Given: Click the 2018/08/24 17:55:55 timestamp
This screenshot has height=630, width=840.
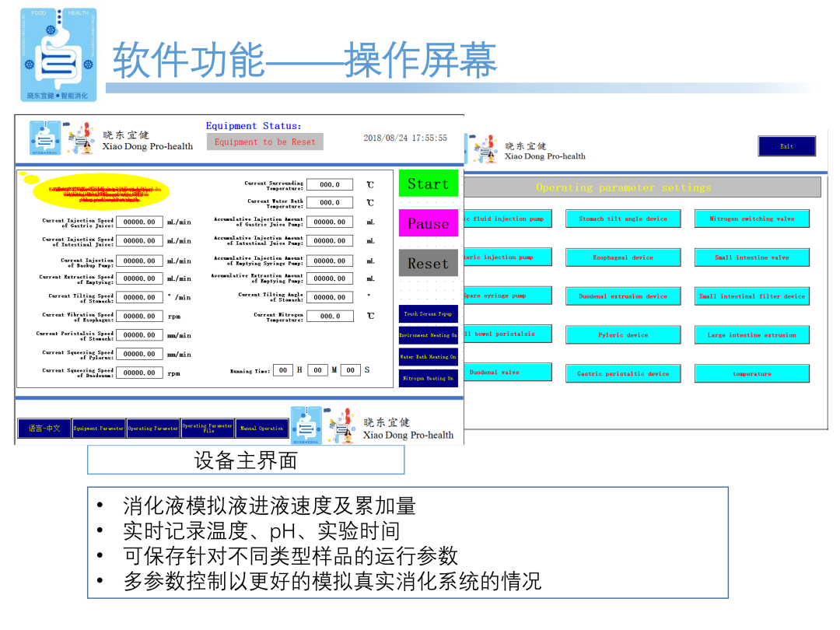Looking at the screenshot, I should [405, 138].
